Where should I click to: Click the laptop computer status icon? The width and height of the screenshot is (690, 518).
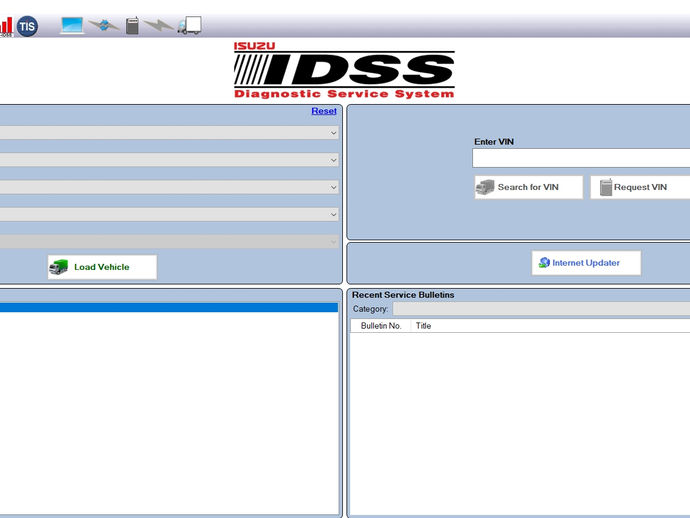coord(72,26)
